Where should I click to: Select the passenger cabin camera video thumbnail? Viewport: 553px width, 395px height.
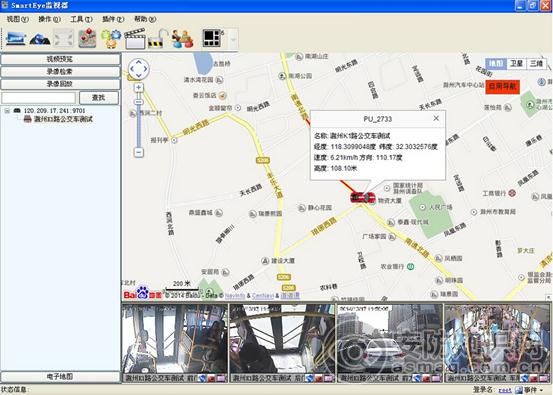pyautogui.click(x=497, y=339)
